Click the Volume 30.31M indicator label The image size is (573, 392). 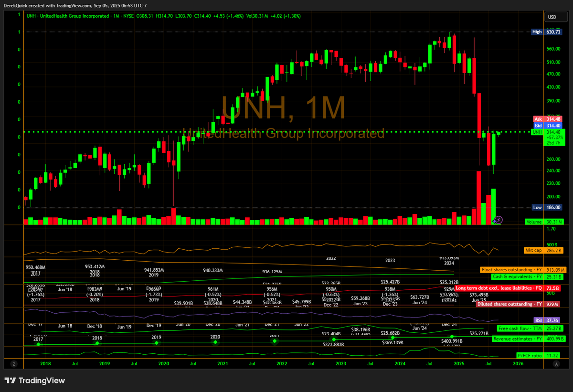[544, 222]
